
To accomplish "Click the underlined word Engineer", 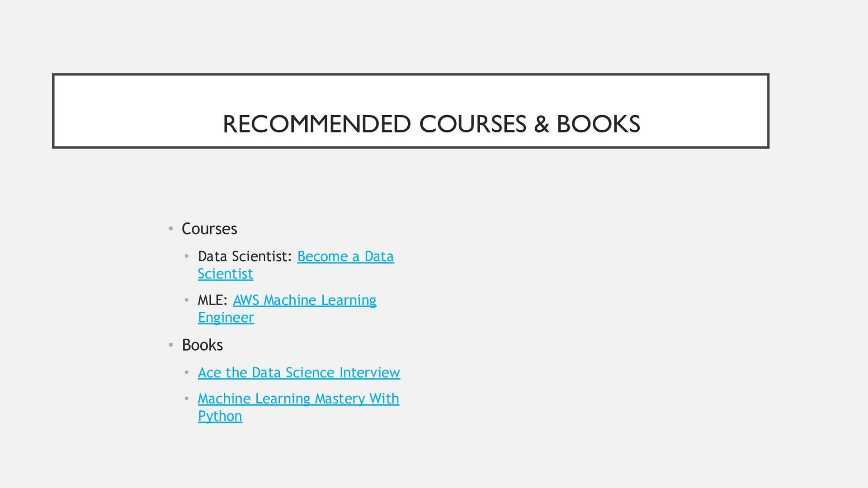I will 226,318.
